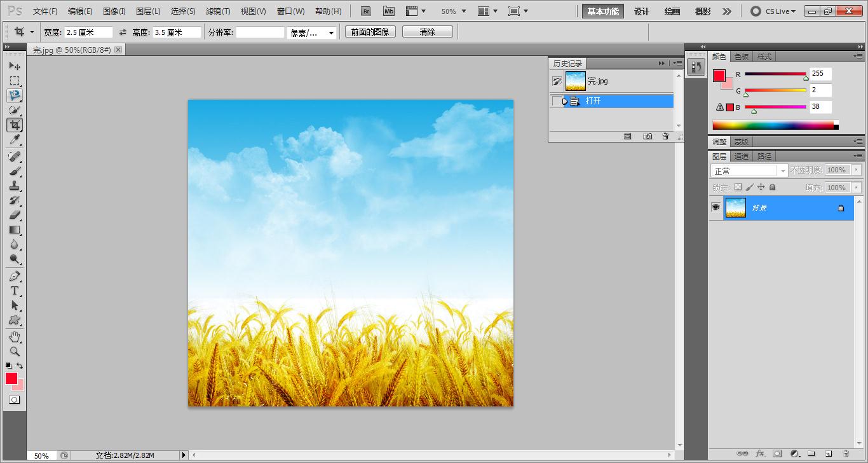
Task: Switch to 路径 tab
Action: click(764, 156)
